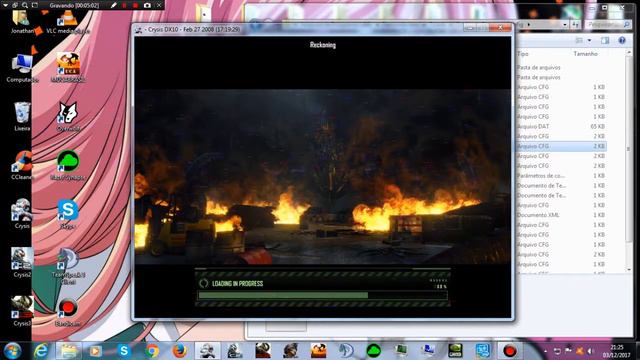Open Internet Explorer from the taskbar
640x360 pixels.
pos(41,351)
